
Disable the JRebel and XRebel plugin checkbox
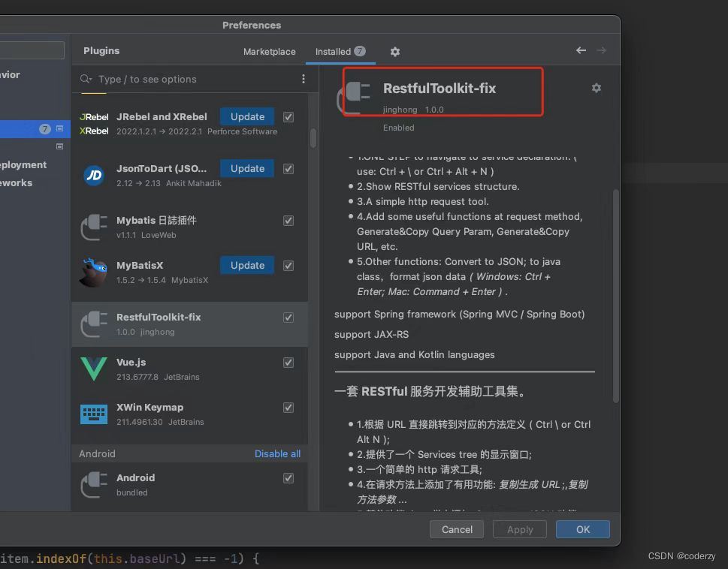point(288,117)
